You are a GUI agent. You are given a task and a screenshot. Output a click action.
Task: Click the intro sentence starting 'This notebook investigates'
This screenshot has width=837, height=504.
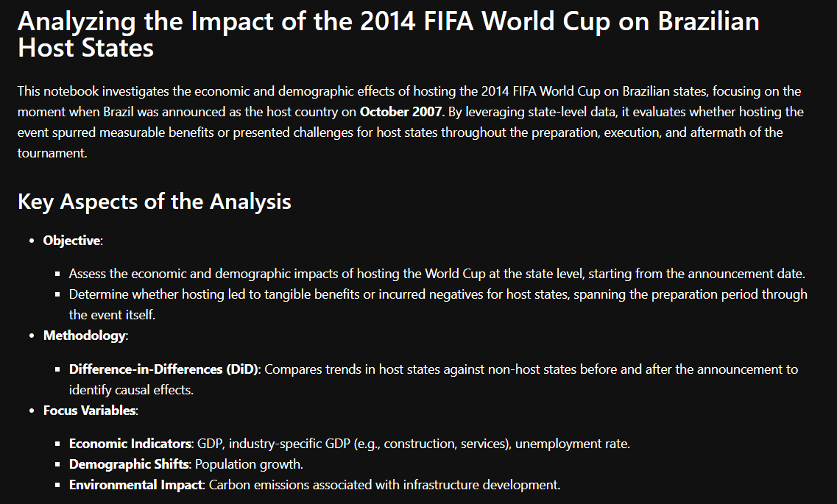click(409, 122)
